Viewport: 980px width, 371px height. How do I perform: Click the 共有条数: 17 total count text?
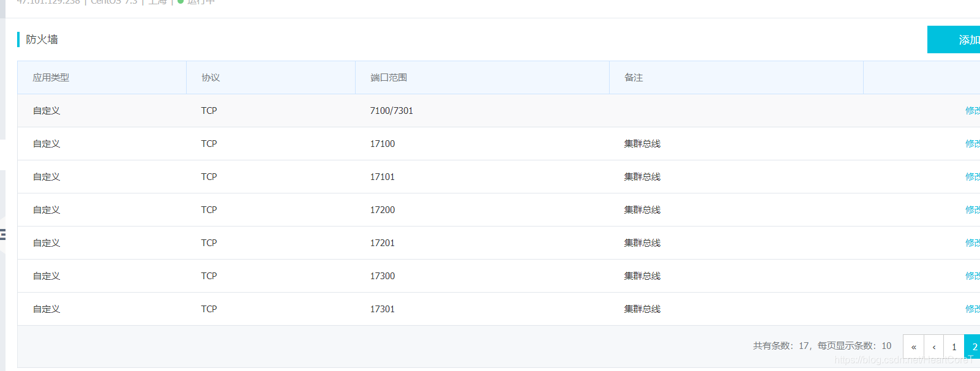pos(781,346)
